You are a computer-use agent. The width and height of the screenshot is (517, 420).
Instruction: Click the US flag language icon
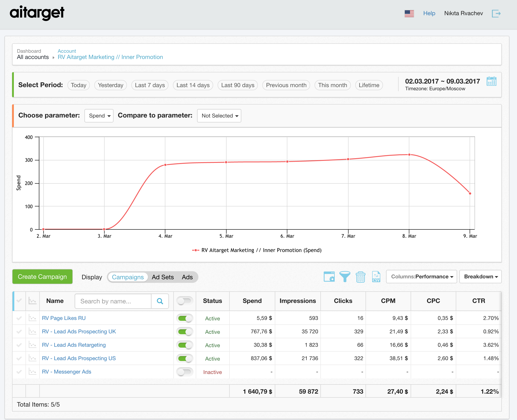[409, 13]
